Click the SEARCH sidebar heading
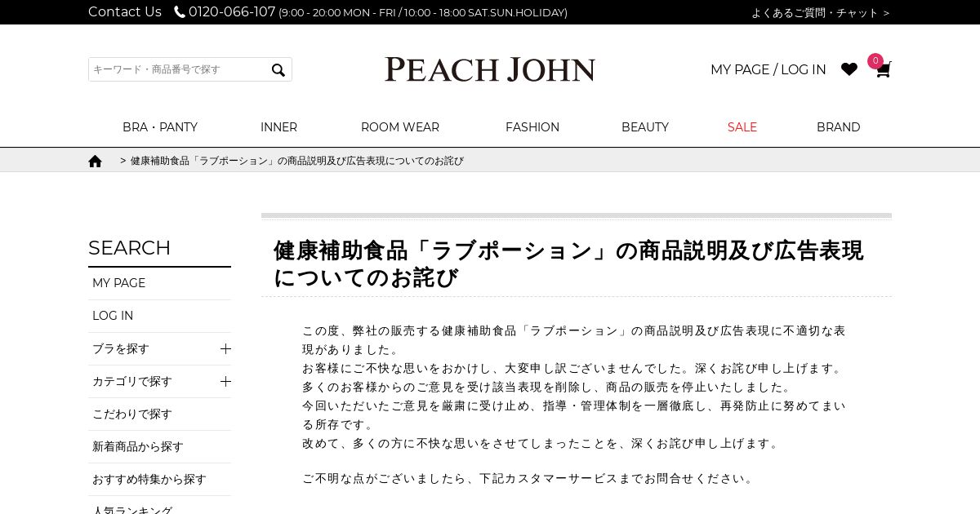Screen dimensions: 980x514 pos(129,248)
